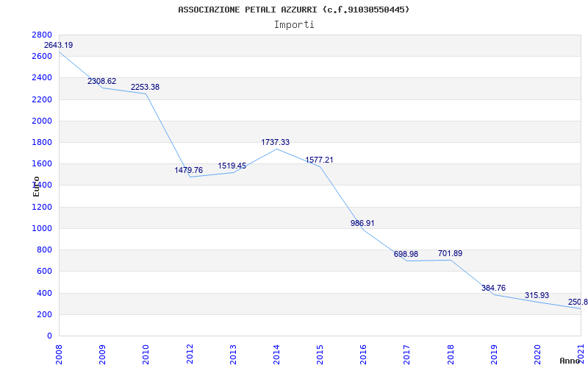
Task: Select the 698.98 data label
Action: 406,254
